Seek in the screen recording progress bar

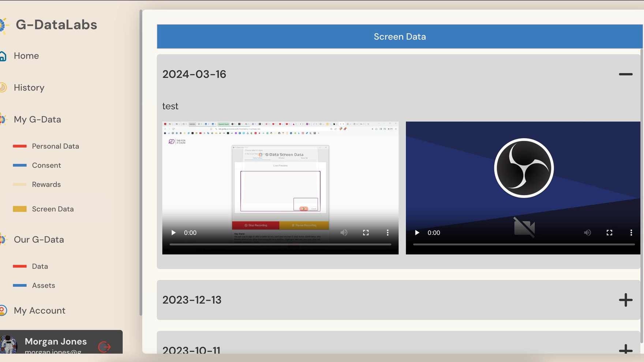pos(280,244)
